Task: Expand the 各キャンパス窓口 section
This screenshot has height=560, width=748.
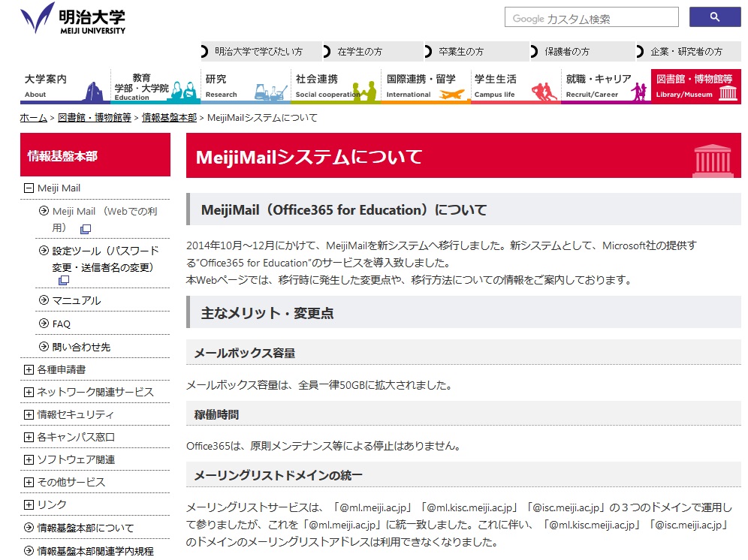Action: 29,437
